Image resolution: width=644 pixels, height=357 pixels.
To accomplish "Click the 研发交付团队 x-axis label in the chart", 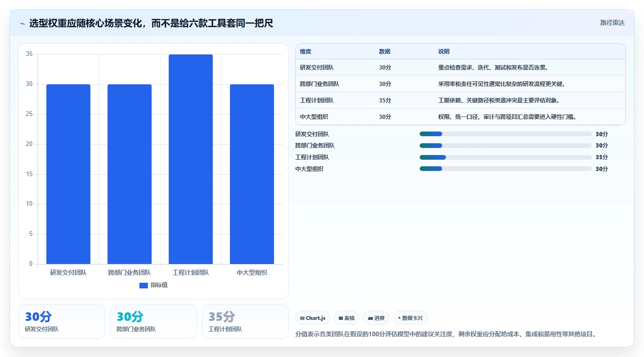I will click(68, 272).
